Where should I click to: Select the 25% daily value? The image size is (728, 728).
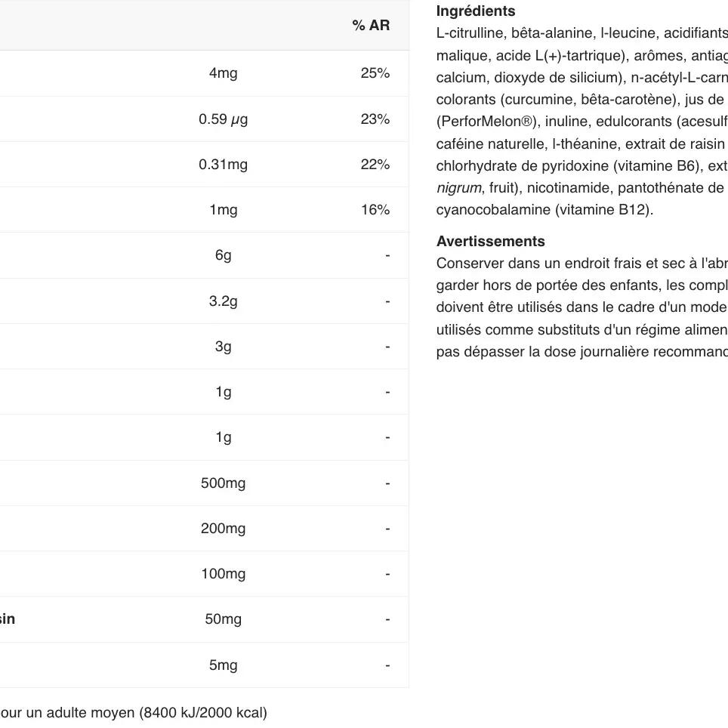(375, 73)
